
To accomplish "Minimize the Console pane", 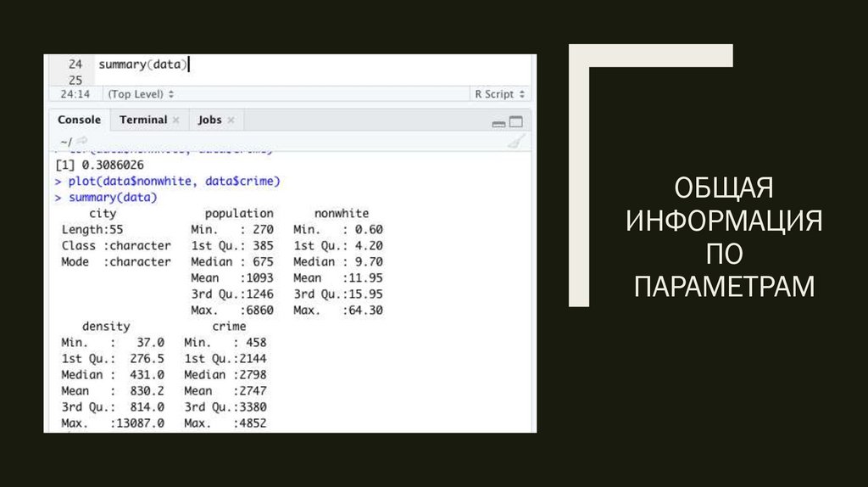I will pyautogui.click(x=498, y=121).
